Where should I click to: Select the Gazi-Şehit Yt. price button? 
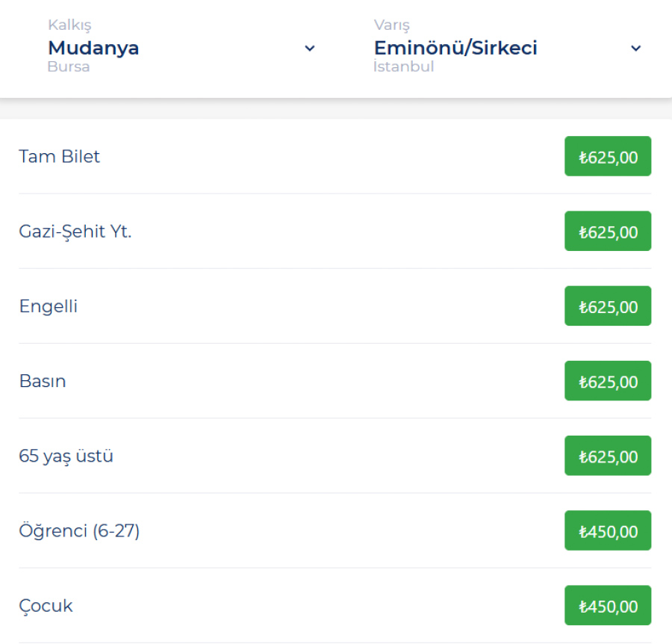click(607, 231)
